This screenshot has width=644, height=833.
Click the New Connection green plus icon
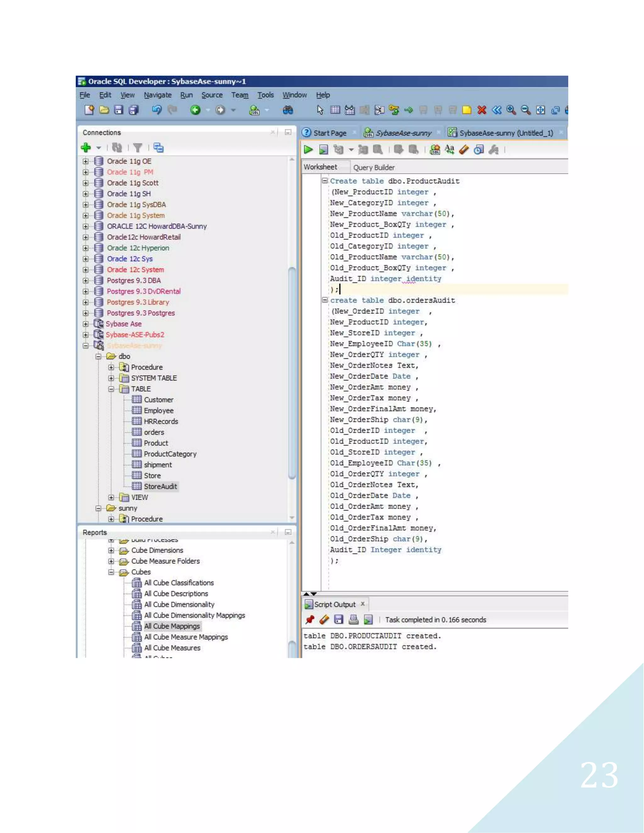click(86, 147)
